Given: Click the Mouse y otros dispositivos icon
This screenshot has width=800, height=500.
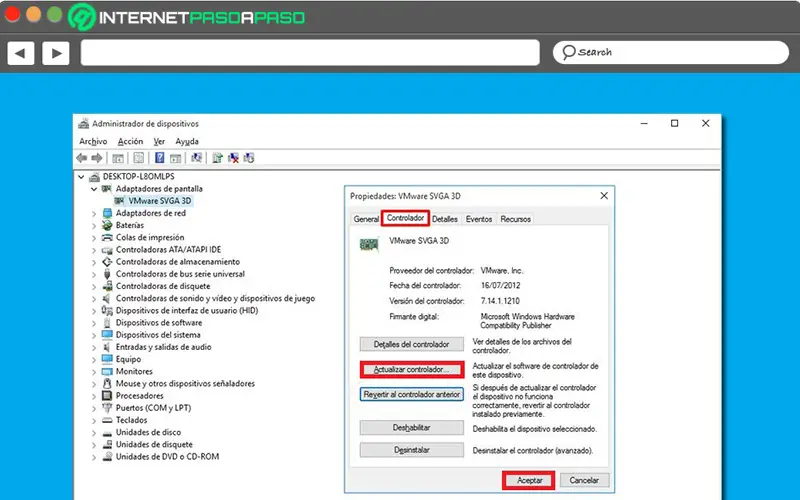Looking at the screenshot, I should [x=107, y=383].
